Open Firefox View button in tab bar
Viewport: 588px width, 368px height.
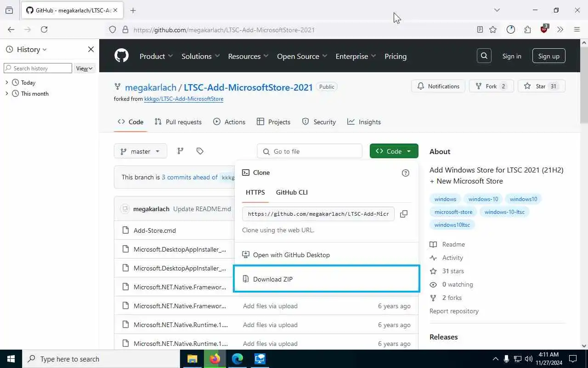tap(9, 10)
